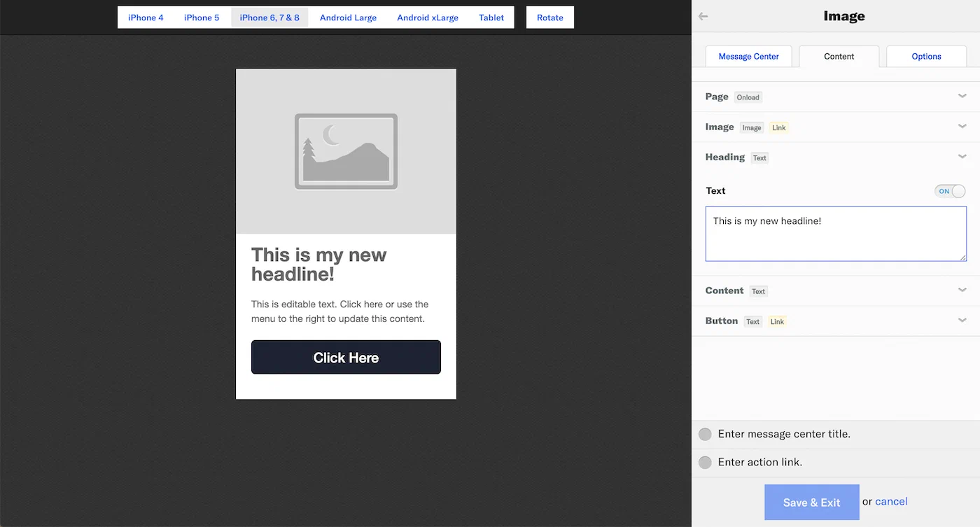Click the Text badge beside Heading
The image size is (980, 527).
(759, 157)
